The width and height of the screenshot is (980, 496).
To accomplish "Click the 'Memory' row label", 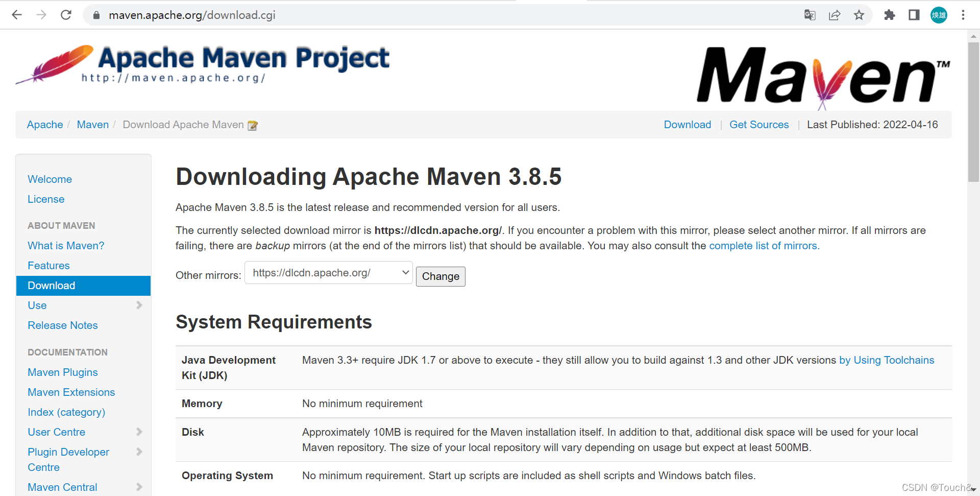I will tap(202, 404).
